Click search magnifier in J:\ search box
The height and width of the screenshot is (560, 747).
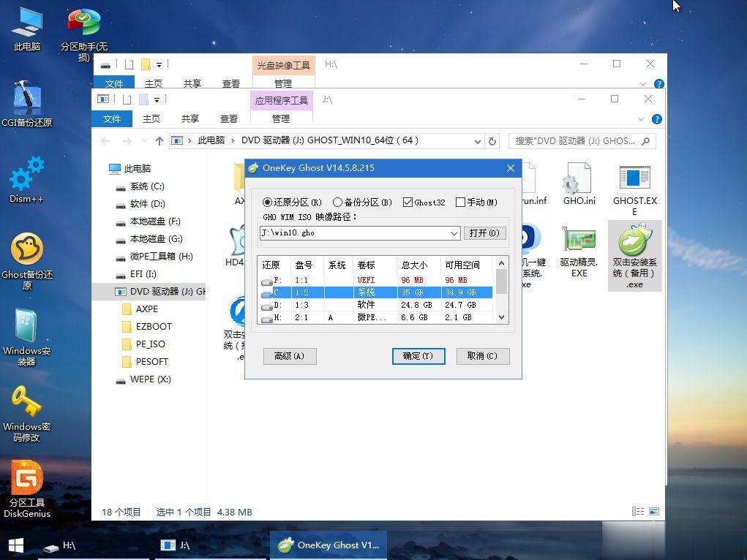click(645, 141)
